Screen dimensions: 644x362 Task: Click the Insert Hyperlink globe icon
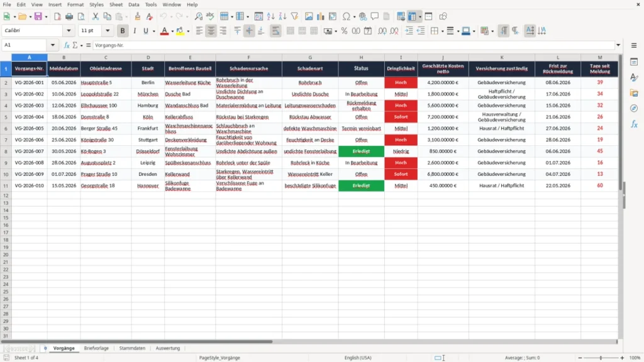coord(363,16)
